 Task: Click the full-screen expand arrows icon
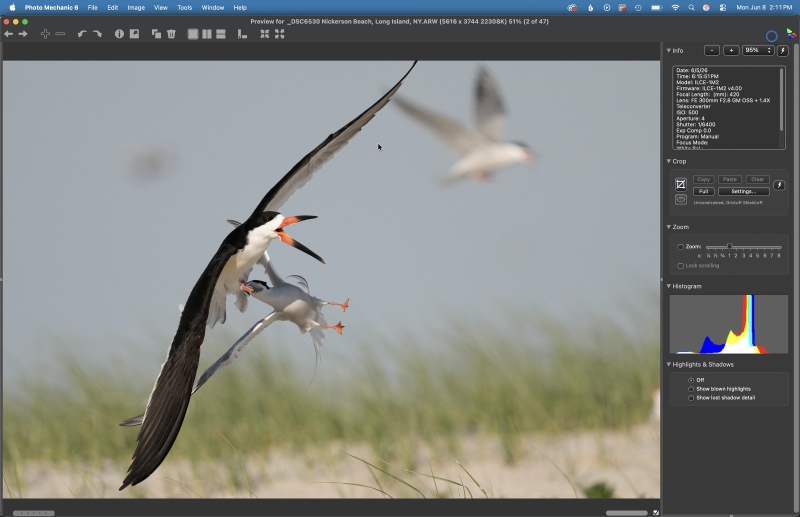click(x=280, y=34)
